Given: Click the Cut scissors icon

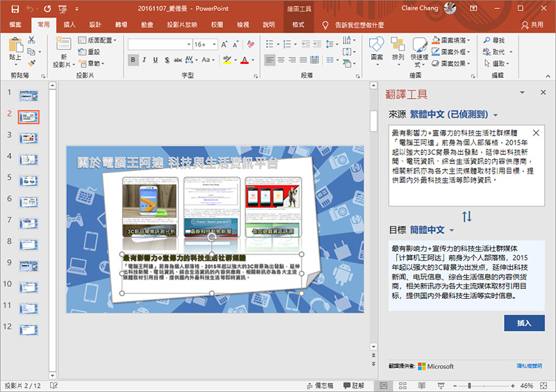Looking at the screenshot, I should click(x=31, y=40).
